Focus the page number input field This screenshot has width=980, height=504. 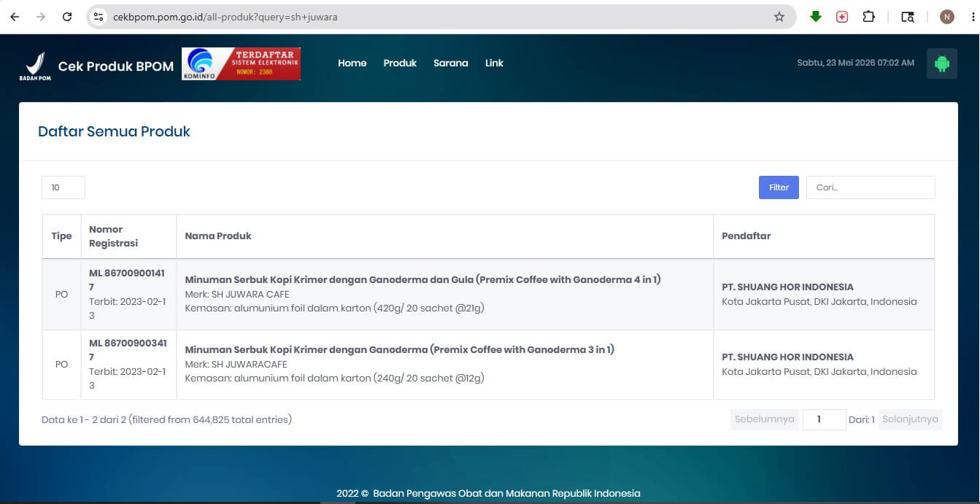(824, 419)
